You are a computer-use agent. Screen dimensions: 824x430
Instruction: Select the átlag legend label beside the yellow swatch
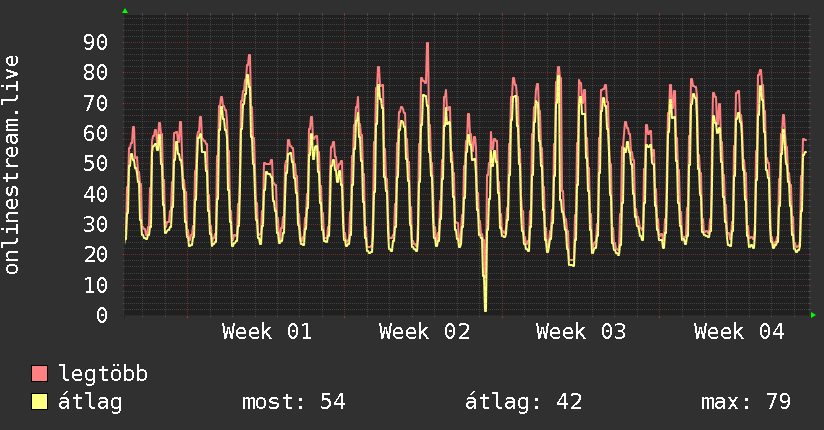90,402
